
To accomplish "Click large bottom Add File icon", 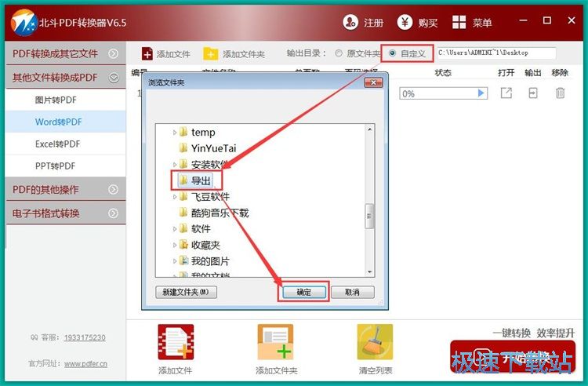I will click(x=176, y=342).
